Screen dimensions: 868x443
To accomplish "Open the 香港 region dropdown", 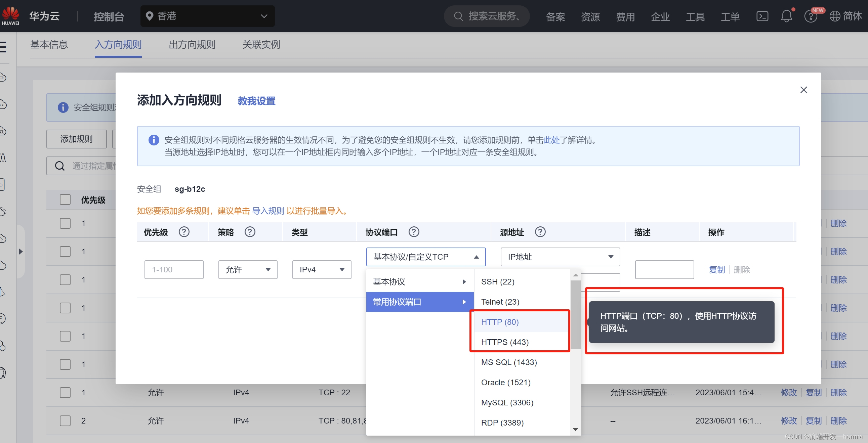I will [x=207, y=16].
